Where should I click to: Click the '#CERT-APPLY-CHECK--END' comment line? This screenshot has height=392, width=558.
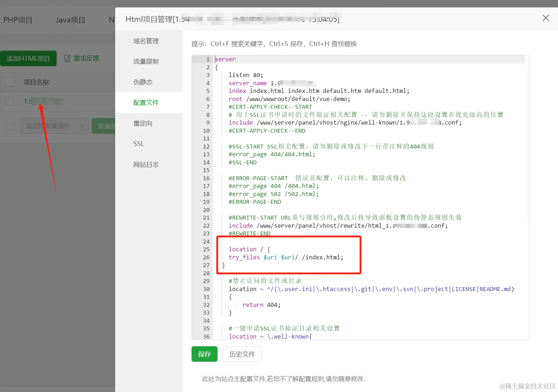coord(267,131)
